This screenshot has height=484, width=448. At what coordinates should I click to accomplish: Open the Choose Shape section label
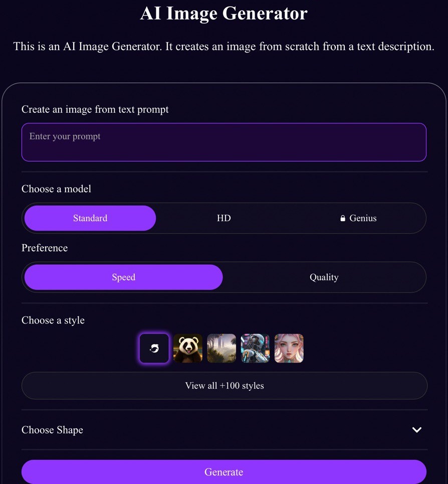click(52, 430)
